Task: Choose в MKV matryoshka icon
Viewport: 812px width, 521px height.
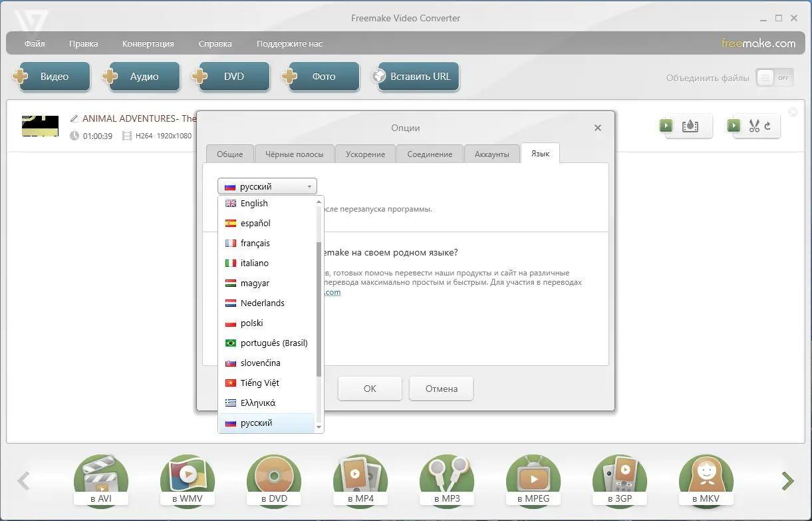Action: [706, 481]
